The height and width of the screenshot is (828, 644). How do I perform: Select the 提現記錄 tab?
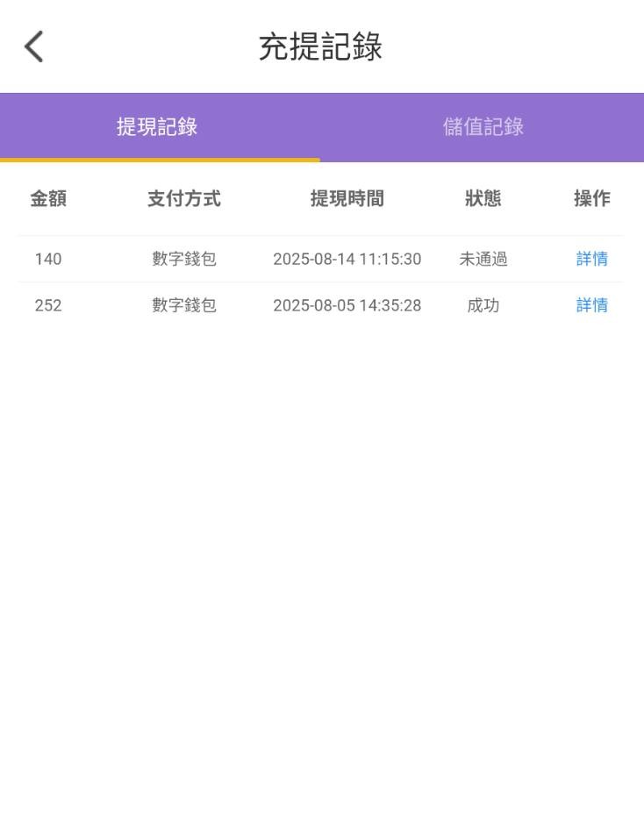(157, 126)
